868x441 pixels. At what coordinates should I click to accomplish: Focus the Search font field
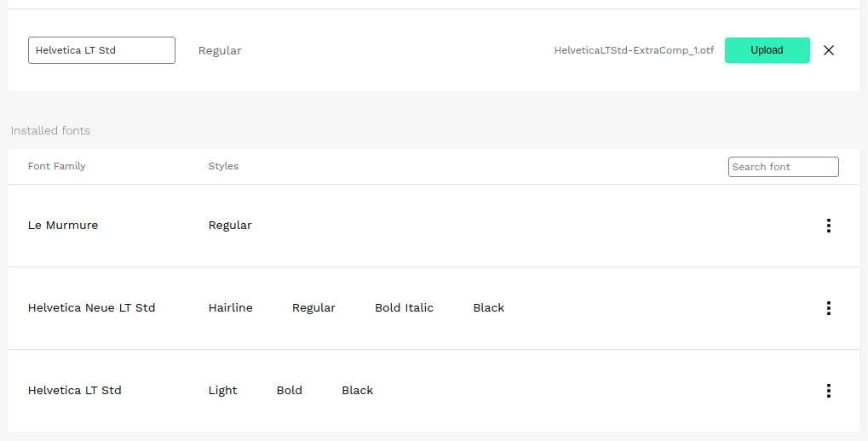coord(783,167)
